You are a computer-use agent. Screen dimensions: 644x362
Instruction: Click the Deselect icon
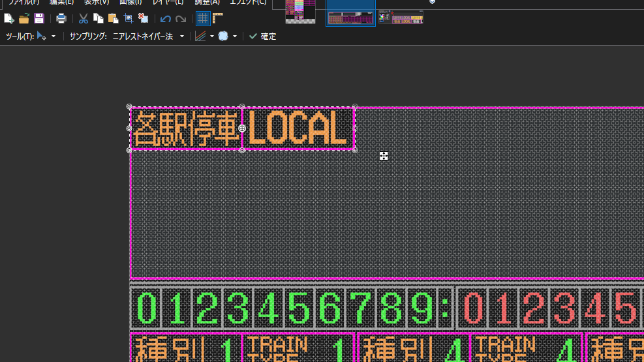pos(144,18)
